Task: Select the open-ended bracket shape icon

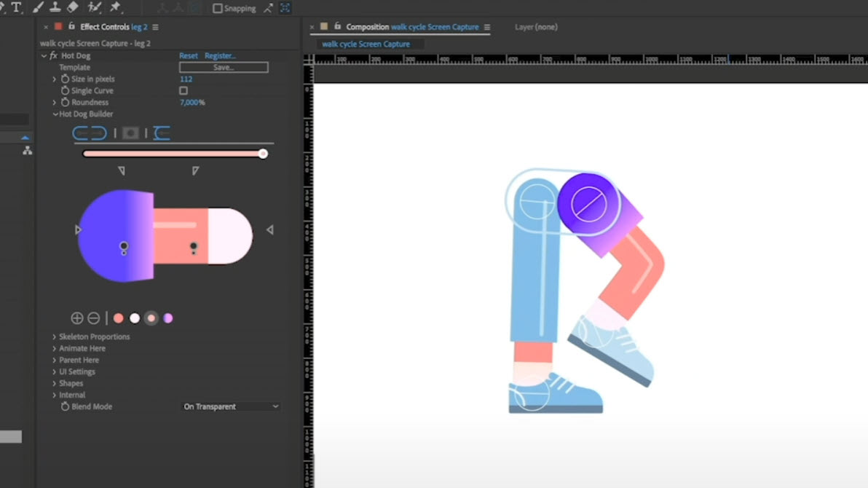Action: tap(162, 133)
